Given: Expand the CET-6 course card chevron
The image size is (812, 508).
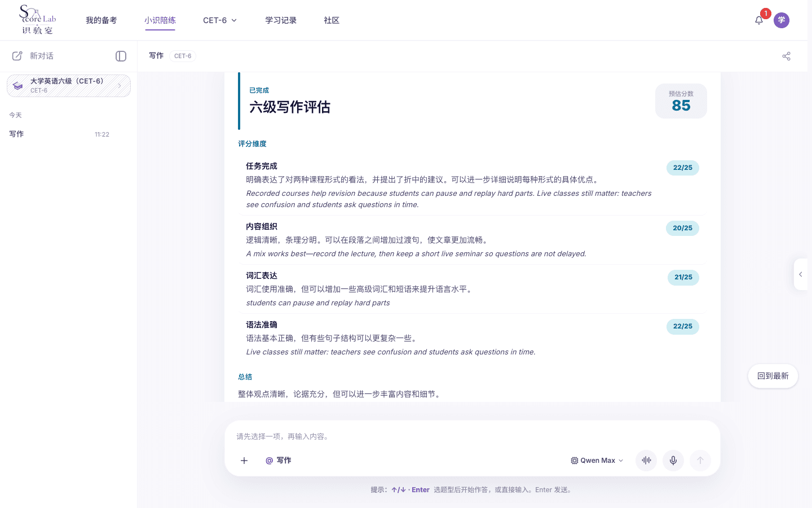Looking at the screenshot, I should 120,86.
